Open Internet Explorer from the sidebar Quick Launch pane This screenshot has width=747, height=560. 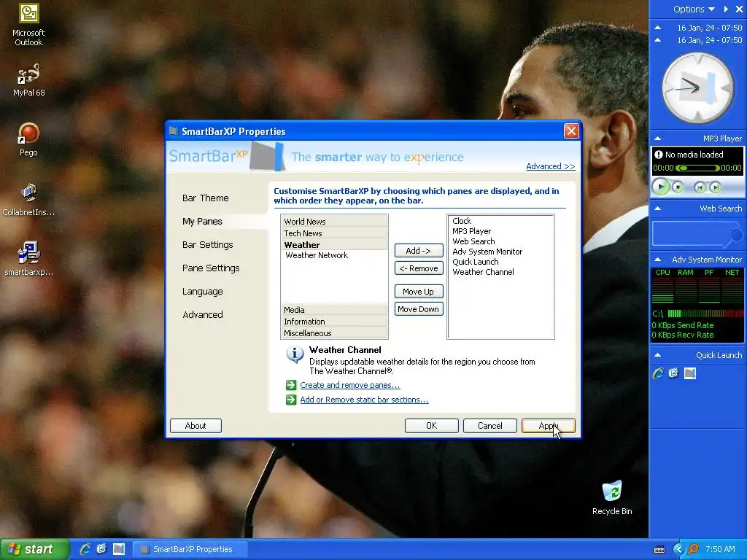coord(658,373)
